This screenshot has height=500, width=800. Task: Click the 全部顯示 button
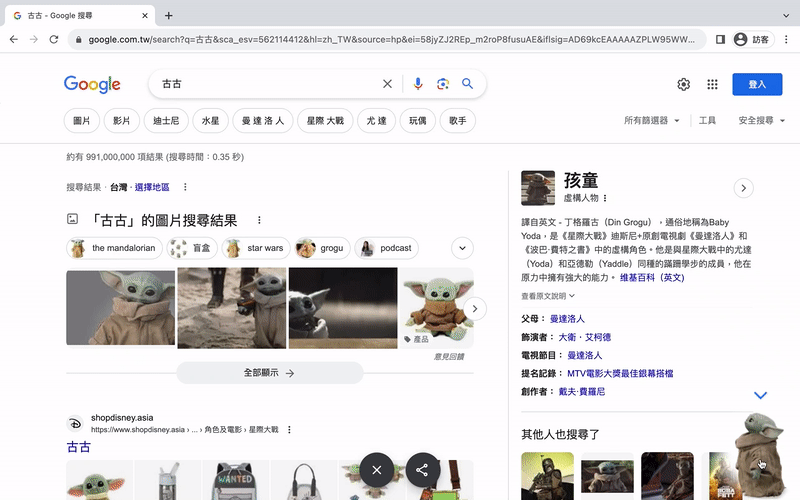pos(269,373)
